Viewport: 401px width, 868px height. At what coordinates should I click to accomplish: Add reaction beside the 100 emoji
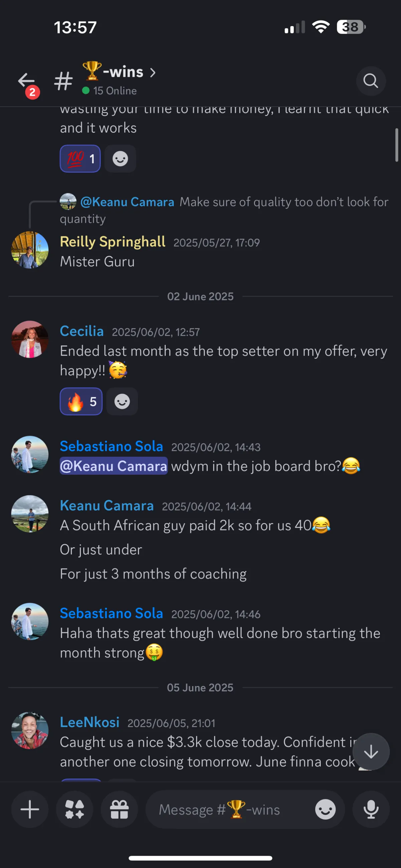(x=120, y=159)
